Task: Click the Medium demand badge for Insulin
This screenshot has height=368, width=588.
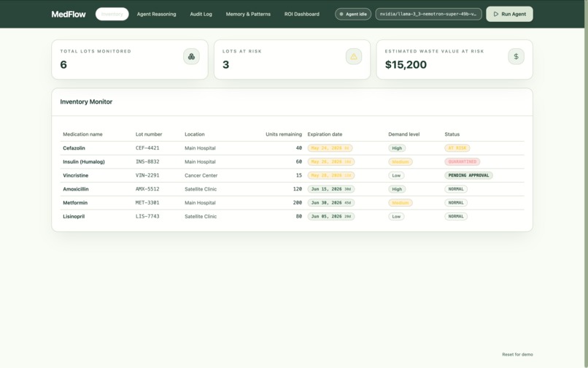Action: pos(400,161)
